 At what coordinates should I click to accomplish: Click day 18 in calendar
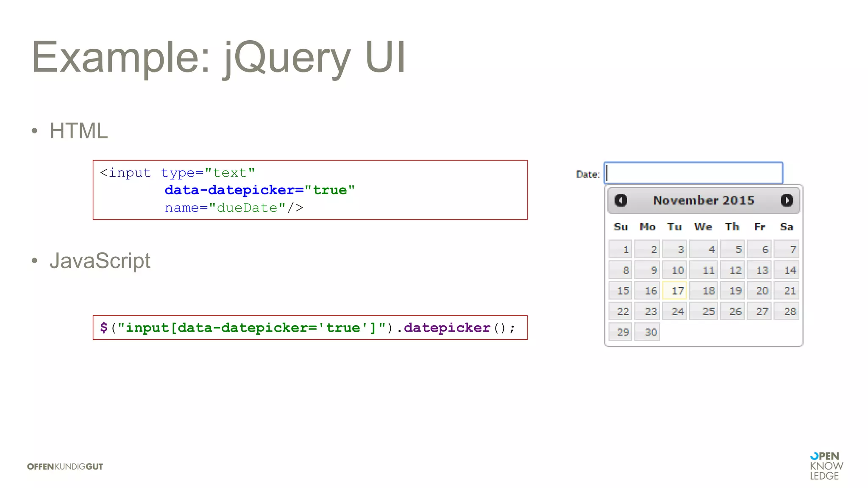point(703,291)
